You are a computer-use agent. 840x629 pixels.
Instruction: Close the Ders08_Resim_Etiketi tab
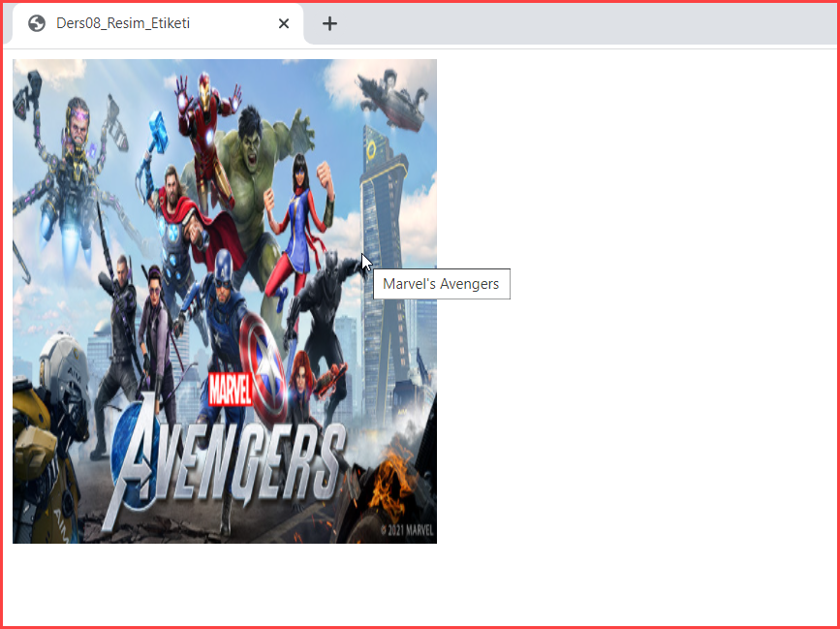[284, 23]
